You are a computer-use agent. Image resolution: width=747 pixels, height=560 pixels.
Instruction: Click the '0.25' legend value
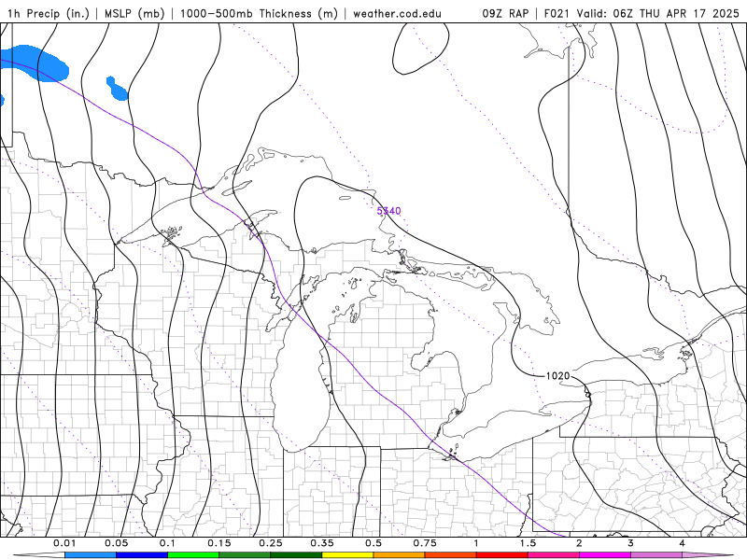click(271, 543)
